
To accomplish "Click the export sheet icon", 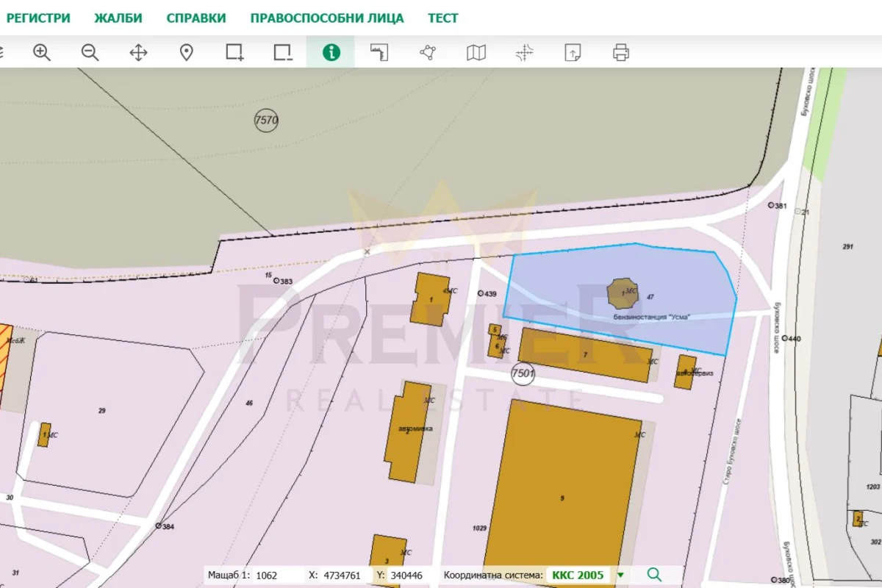I will (573, 52).
